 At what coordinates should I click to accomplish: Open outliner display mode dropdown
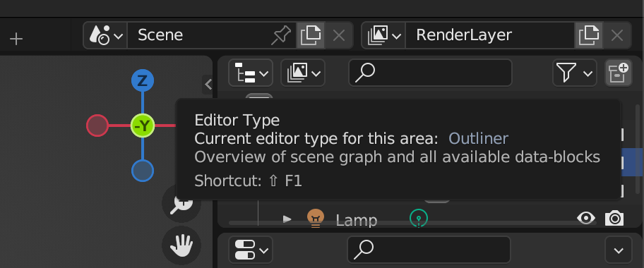[303, 73]
